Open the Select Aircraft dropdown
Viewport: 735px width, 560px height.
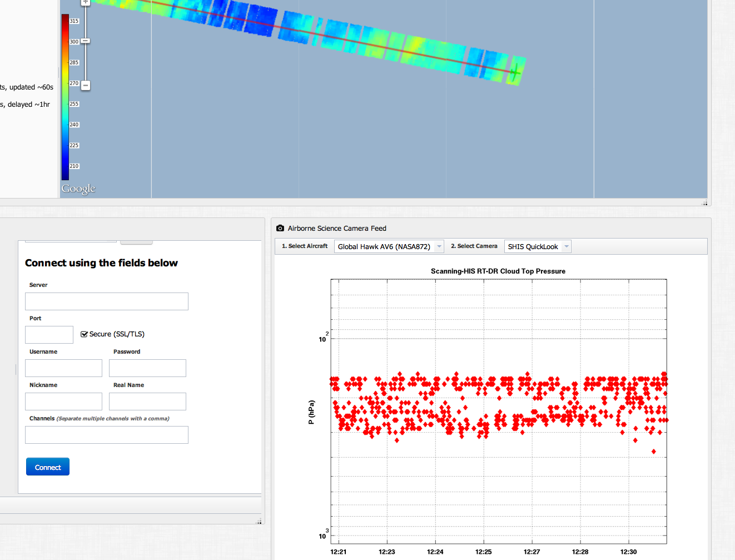point(389,246)
